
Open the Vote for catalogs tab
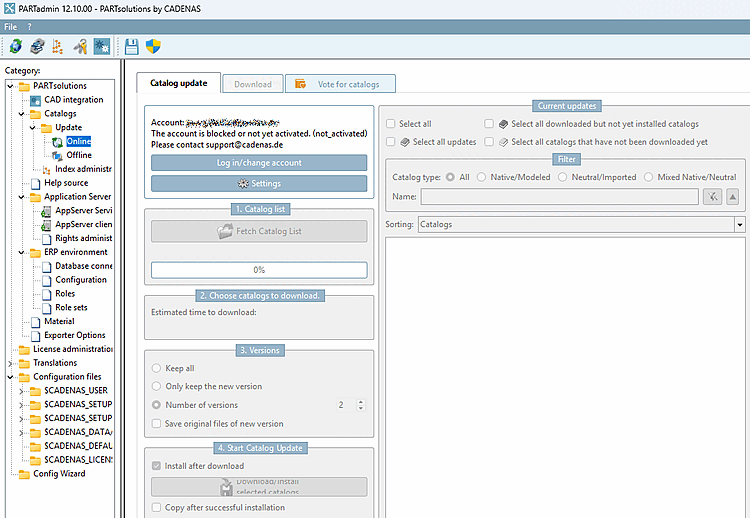pyautogui.click(x=340, y=84)
